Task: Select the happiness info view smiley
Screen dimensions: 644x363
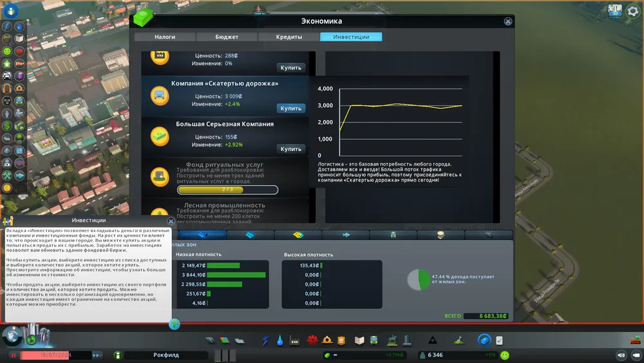Action: click(7, 51)
